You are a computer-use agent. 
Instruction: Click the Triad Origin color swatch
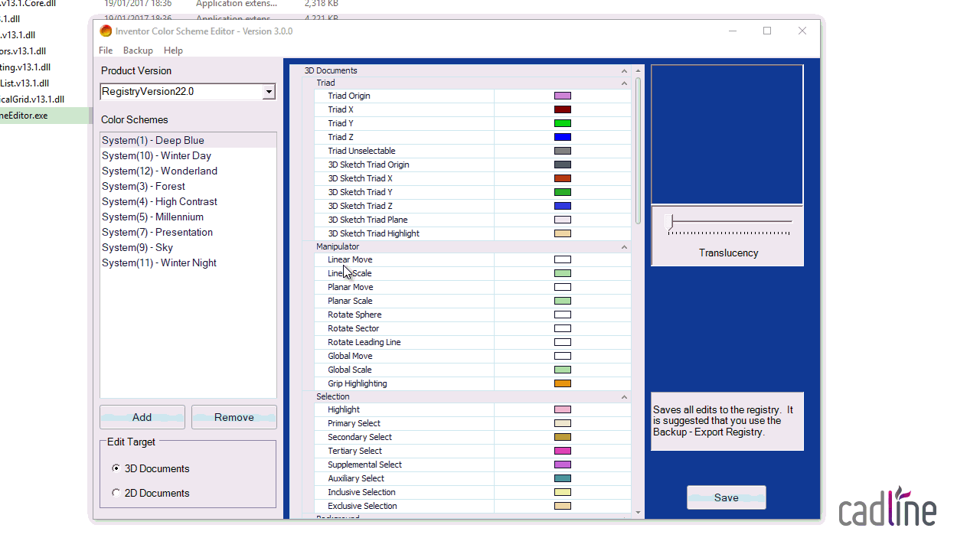coord(563,96)
